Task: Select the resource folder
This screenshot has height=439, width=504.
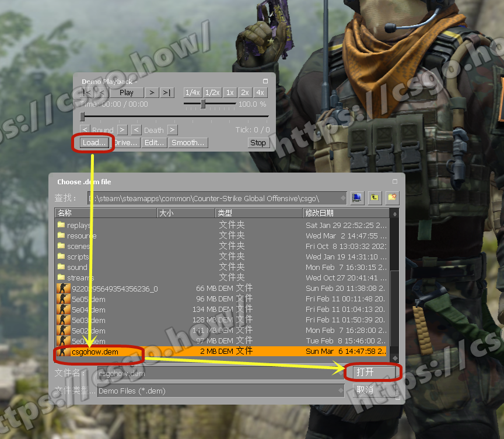Action: [222, 236]
